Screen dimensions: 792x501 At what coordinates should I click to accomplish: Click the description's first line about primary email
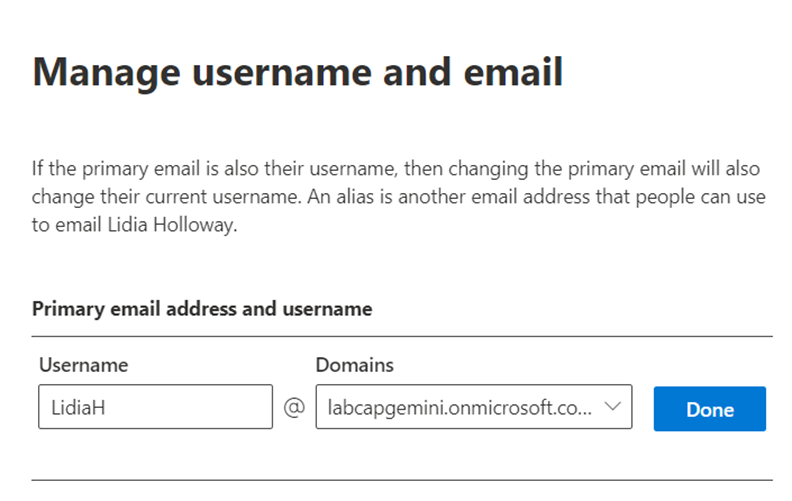[396, 169]
